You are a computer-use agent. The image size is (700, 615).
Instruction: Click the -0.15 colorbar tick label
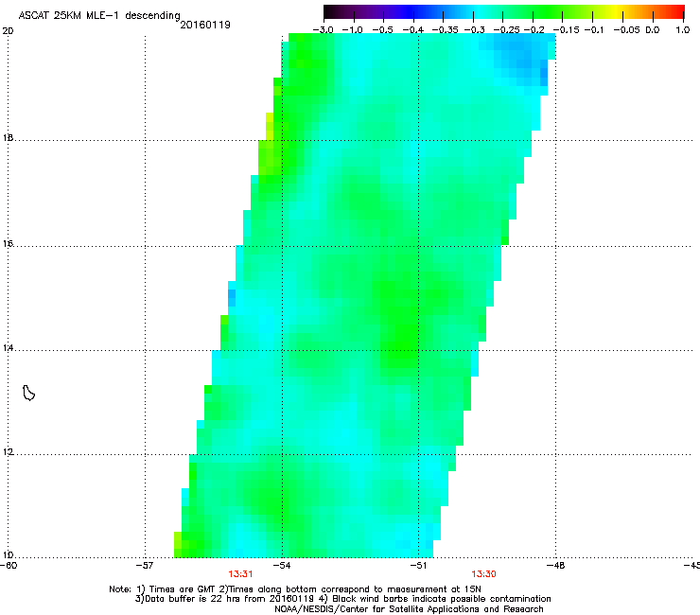566,30
